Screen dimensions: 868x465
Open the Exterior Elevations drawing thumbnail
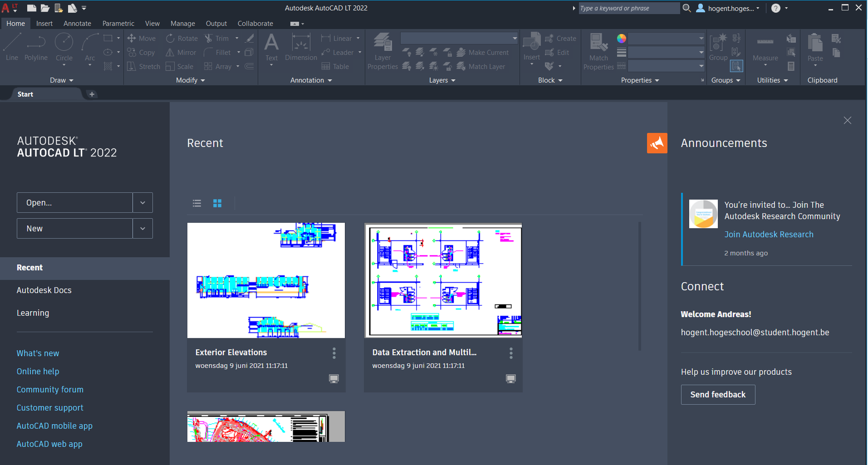pyautogui.click(x=266, y=280)
